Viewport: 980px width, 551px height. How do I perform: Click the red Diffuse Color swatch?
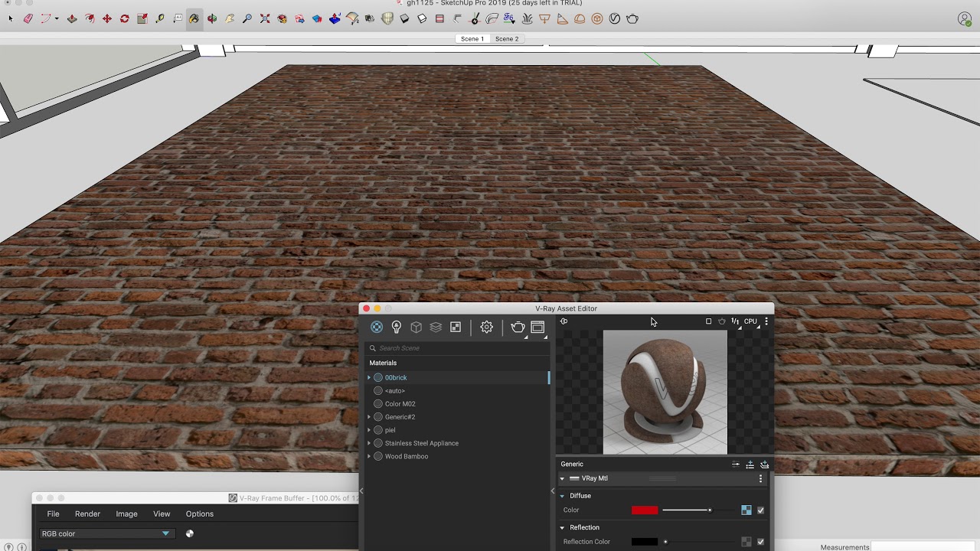[x=645, y=510]
